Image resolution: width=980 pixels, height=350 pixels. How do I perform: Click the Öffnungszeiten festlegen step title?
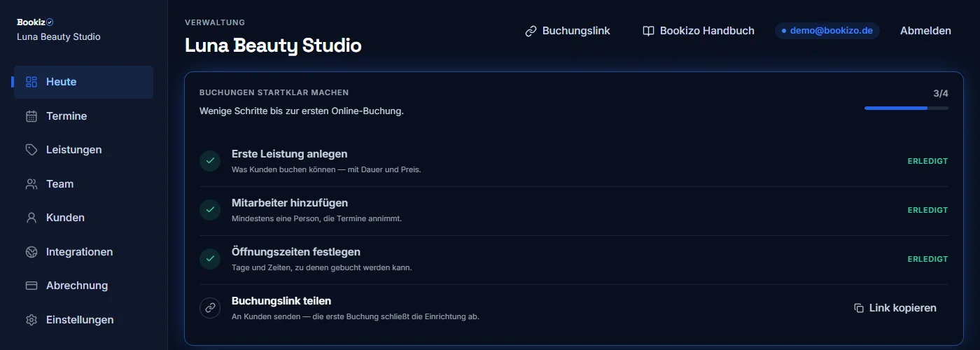click(296, 252)
